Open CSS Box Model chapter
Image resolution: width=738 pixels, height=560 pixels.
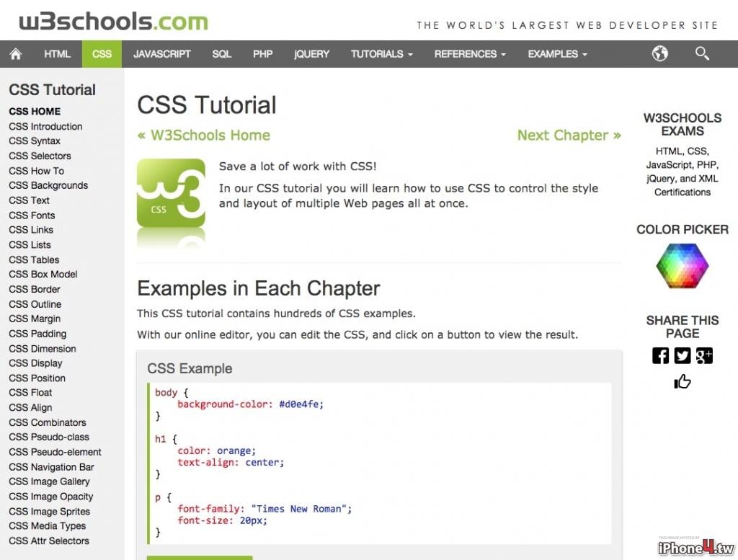(43, 275)
